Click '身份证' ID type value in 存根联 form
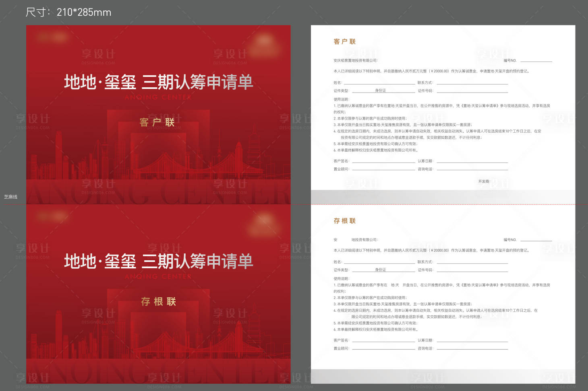588x391 pixels. pyautogui.click(x=381, y=270)
